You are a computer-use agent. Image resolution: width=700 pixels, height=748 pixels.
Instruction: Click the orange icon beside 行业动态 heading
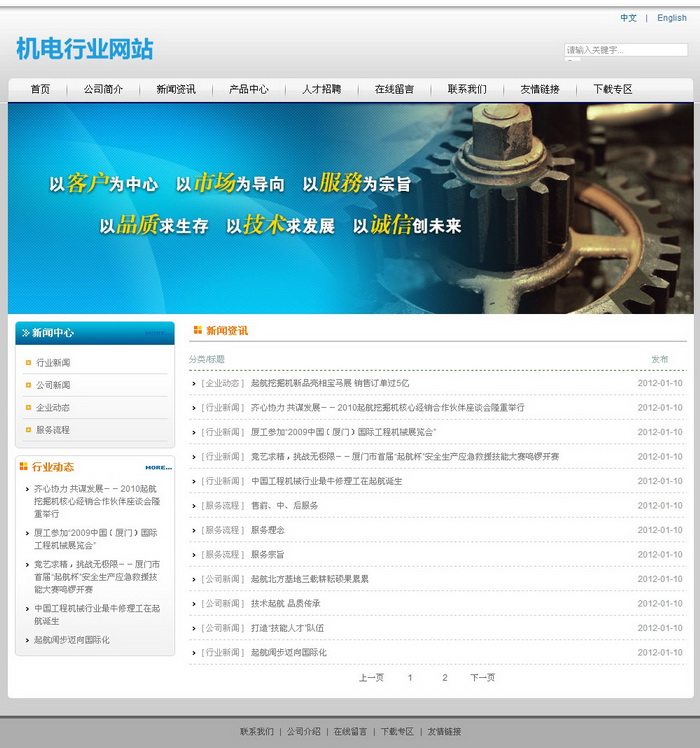[x=23, y=466]
